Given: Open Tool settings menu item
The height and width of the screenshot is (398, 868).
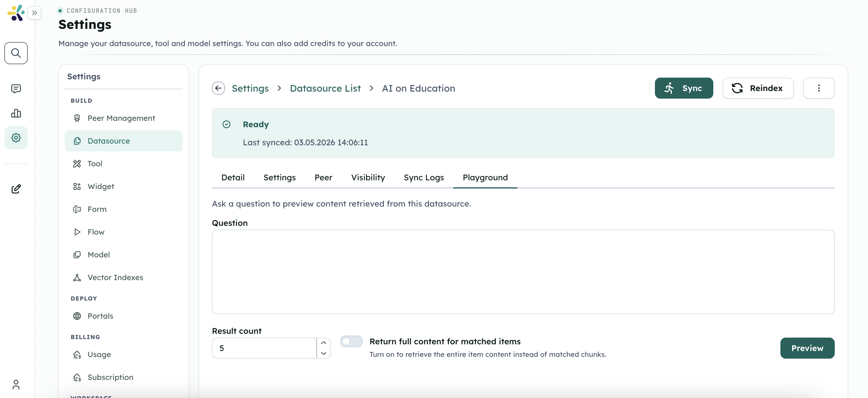Looking at the screenshot, I should click(x=123, y=163).
